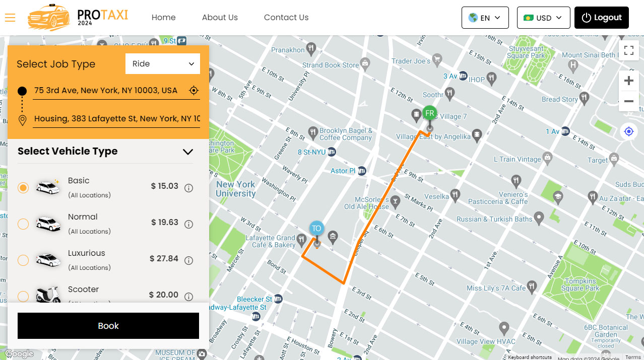Click the ProTaxi logo
Viewport: 644px width, 360px height.
pos(78,18)
